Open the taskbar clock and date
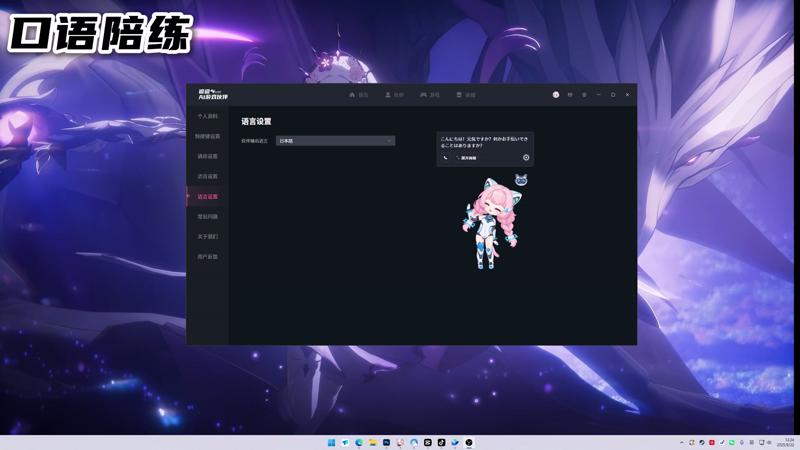 pyautogui.click(x=788, y=442)
